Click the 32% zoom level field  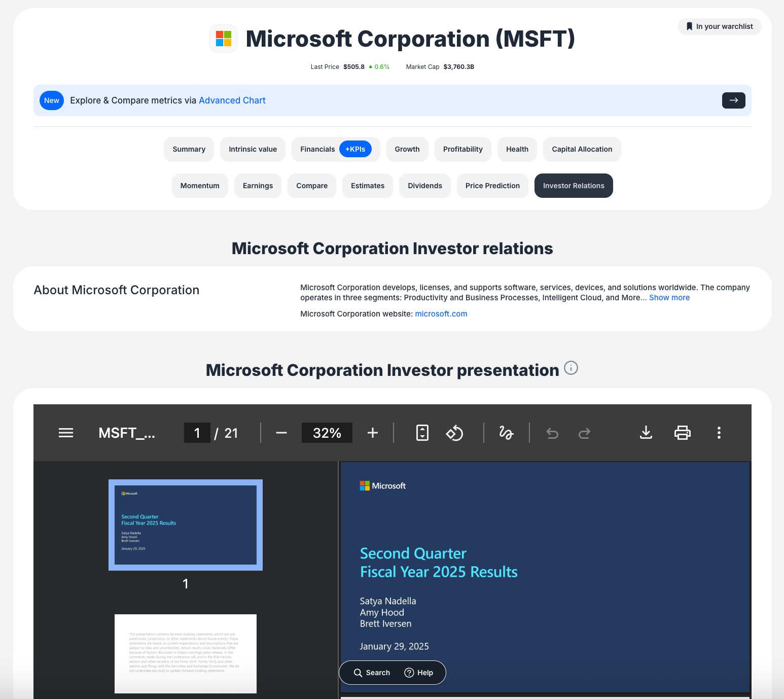coord(327,433)
